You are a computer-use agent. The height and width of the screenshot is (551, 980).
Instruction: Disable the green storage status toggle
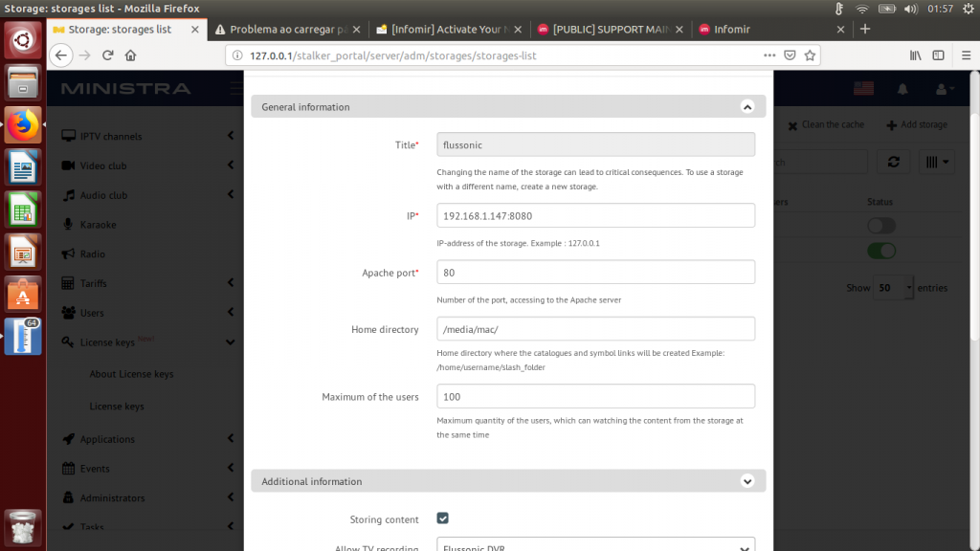(x=881, y=252)
